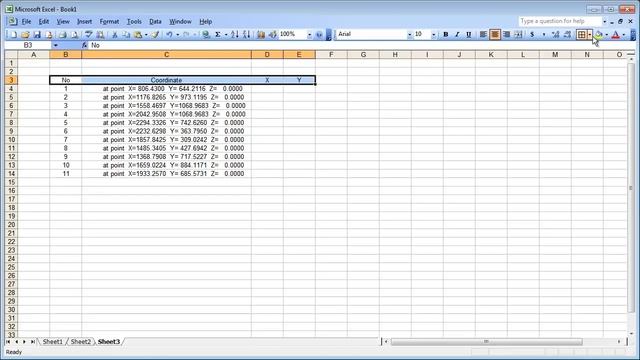
Task: Click the first-sheet tab navigation arrow
Action: (8, 342)
